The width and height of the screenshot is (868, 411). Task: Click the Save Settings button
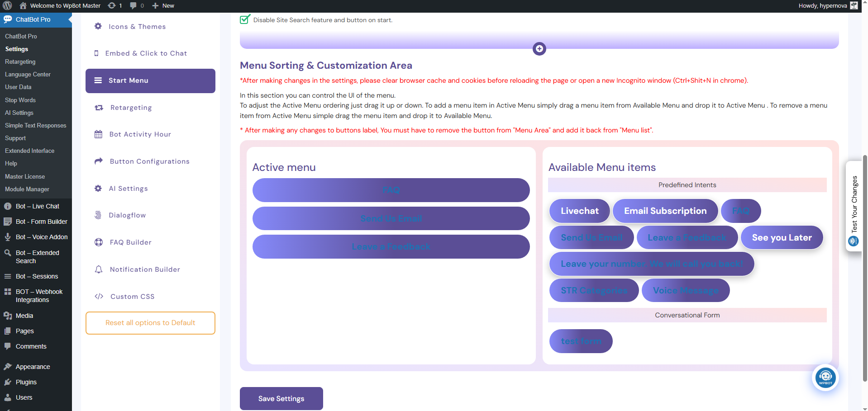click(x=281, y=398)
